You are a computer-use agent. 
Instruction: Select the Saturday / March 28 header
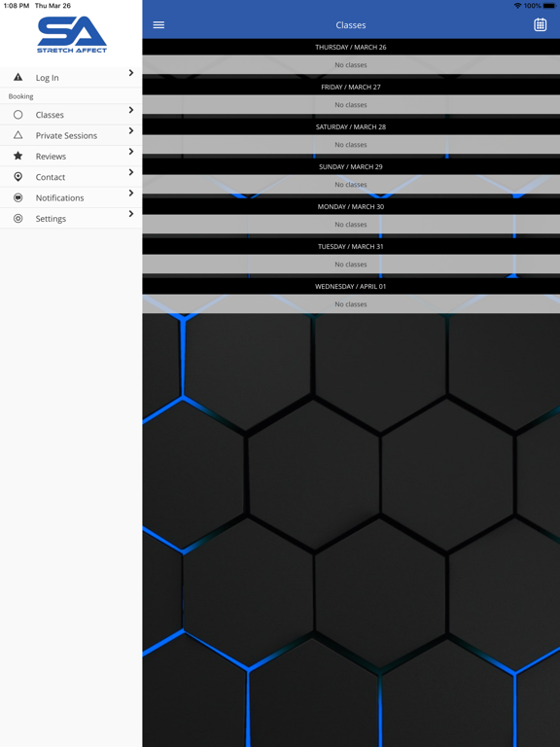click(351, 126)
